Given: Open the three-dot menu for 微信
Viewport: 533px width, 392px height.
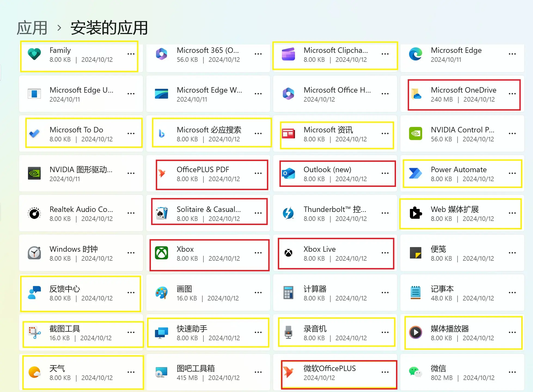Looking at the screenshot, I should click(512, 372).
